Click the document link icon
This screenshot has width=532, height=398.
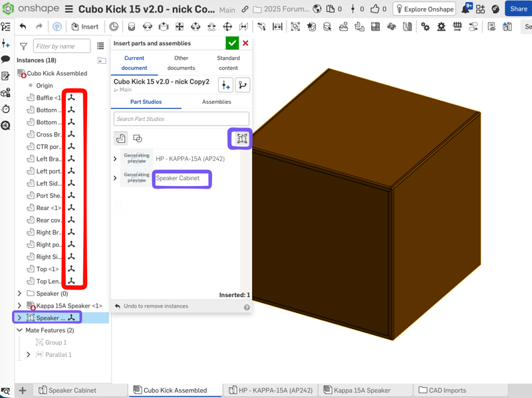click(x=245, y=9)
